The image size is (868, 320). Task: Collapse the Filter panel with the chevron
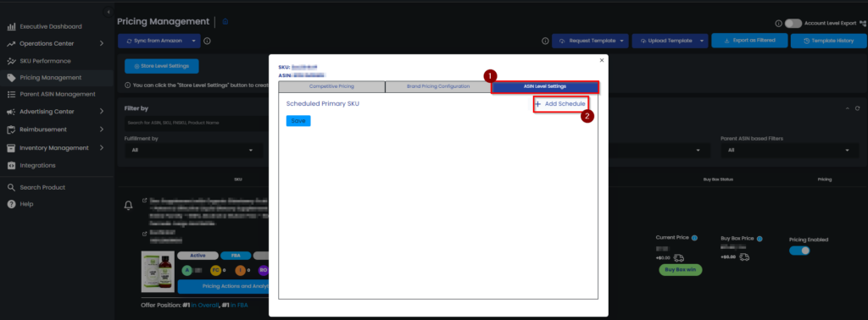pyautogui.click(x=847, y=109)
